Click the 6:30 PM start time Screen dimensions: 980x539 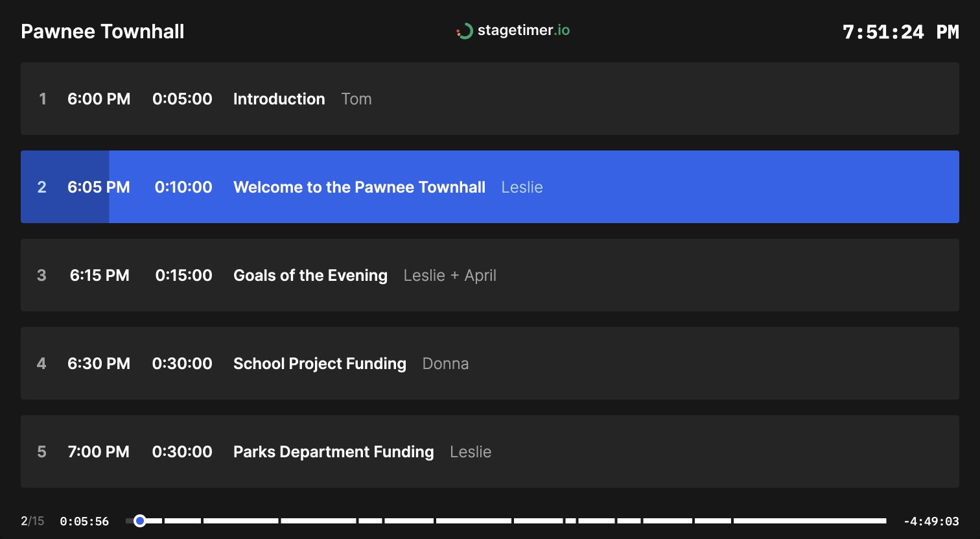click(x=99, y=364)
